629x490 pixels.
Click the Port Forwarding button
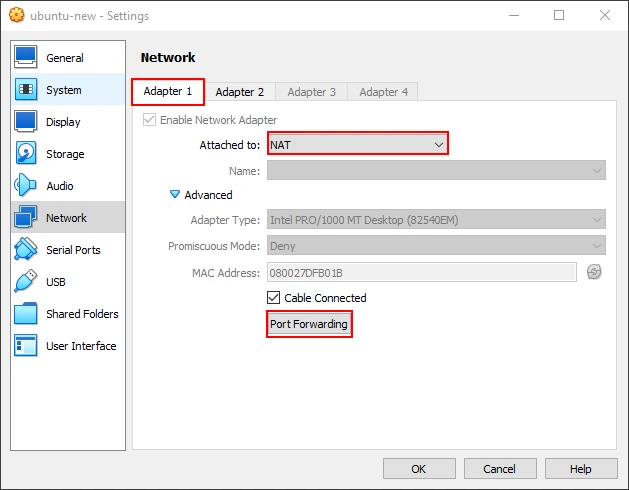(x=309, y=324)
